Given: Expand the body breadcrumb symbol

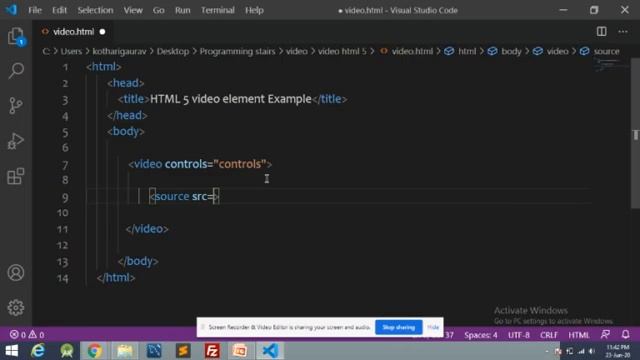Looking at the screenshot, I should pyautogui.click(x=511, y=51).
